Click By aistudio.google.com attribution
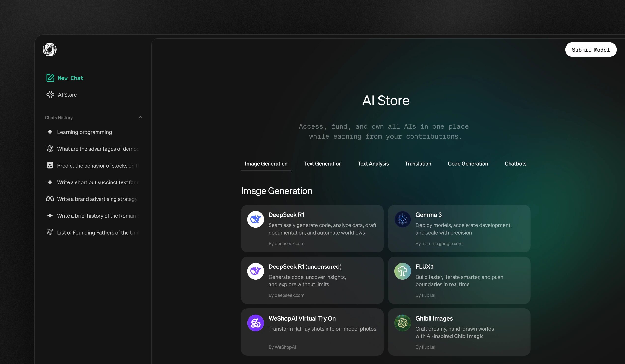625x364 pixels. click(439, 243)
